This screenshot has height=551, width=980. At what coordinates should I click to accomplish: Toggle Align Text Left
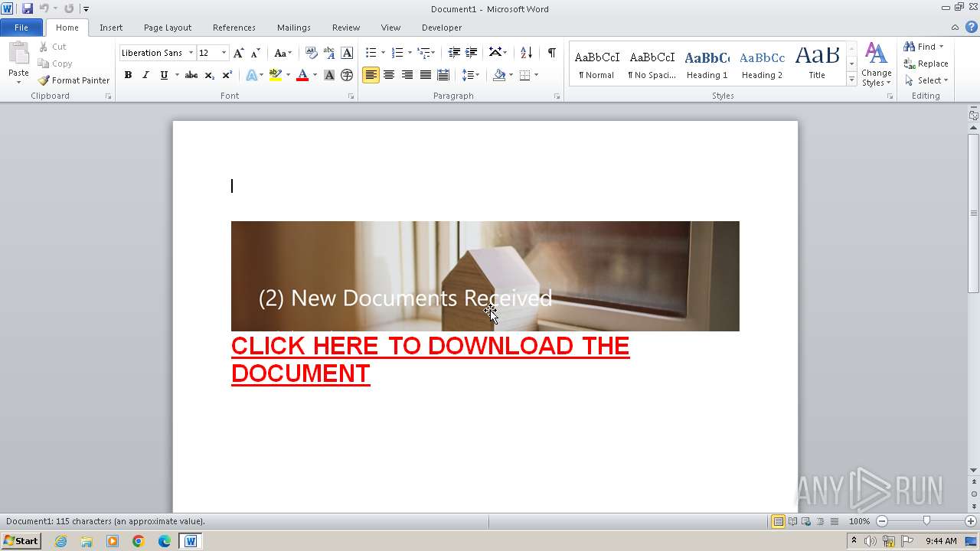371,75
